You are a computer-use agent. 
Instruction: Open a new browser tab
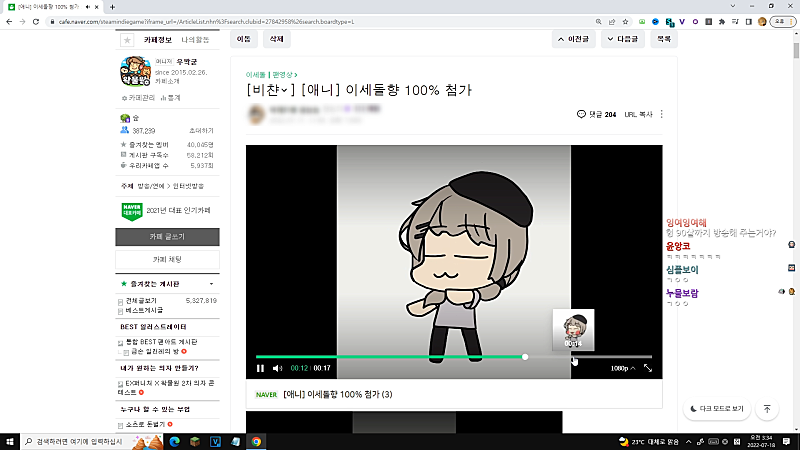pyautogui.click(x=112, y=7)
